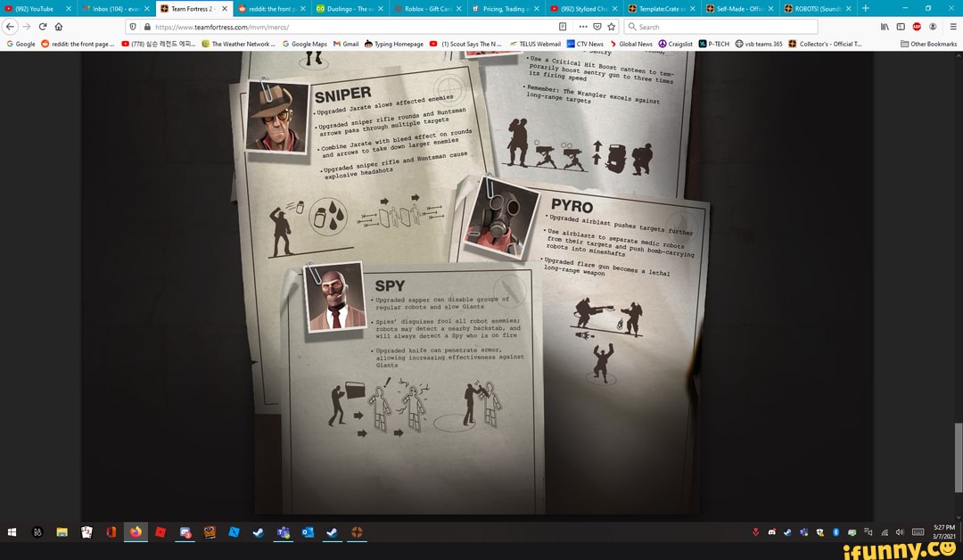Click the Firefox taskbar icon
The height and width of the screenshot is (560, 963).
point(136,532)
